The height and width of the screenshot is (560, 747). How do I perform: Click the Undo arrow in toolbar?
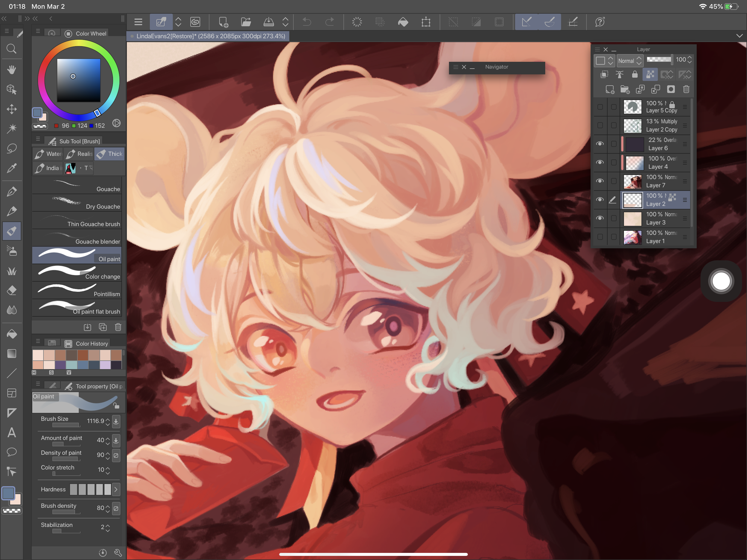307,22
